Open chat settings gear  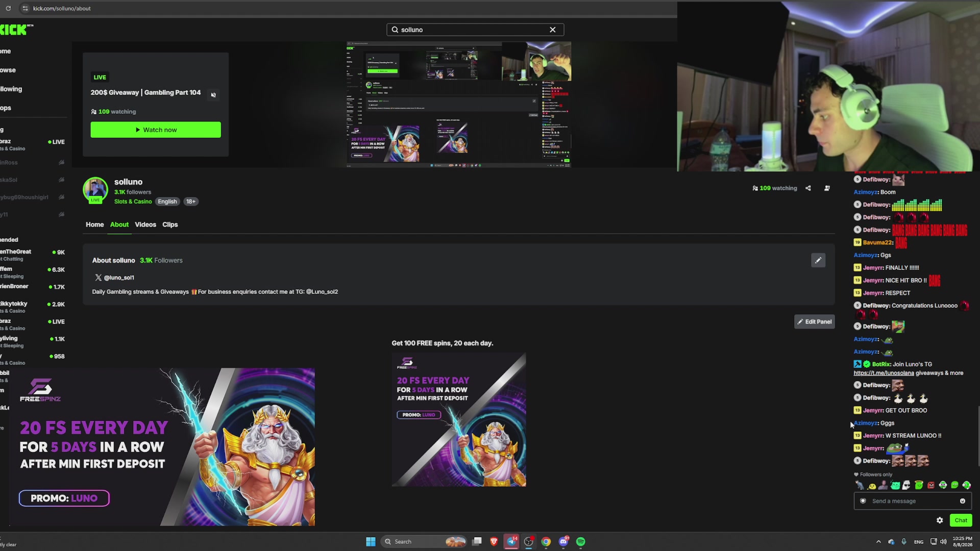pos(940,520)
